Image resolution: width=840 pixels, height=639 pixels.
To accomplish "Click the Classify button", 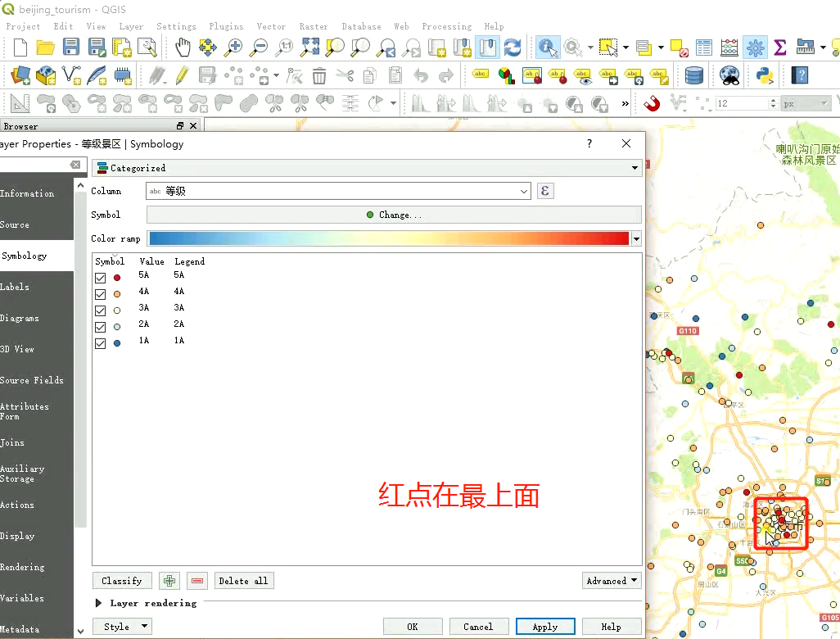I will tap(121, 580).
